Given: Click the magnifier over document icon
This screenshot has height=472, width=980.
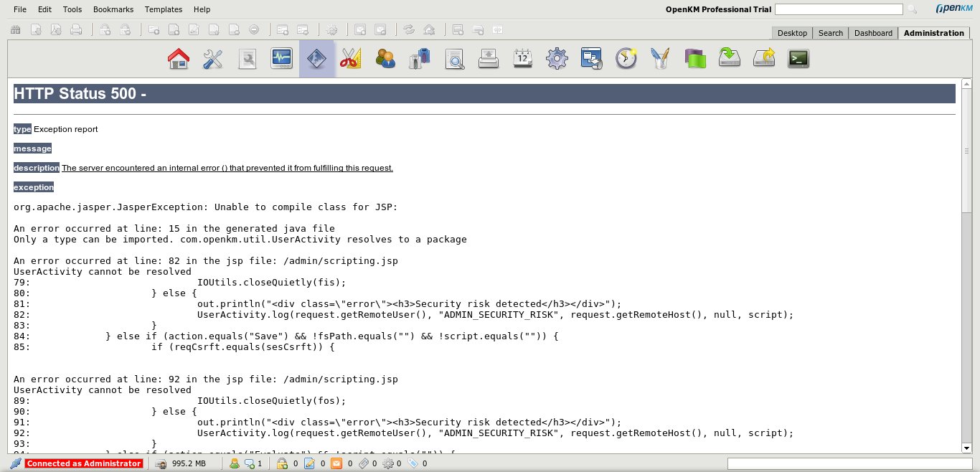Looking at the screenshot, I should tap(454, 59).
